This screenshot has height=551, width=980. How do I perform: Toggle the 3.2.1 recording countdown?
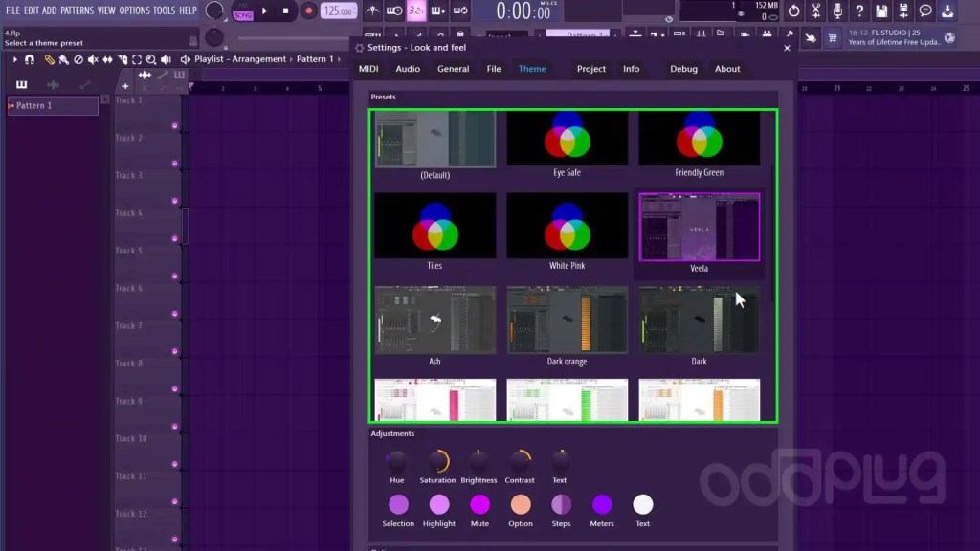click(x=416, y=11)
